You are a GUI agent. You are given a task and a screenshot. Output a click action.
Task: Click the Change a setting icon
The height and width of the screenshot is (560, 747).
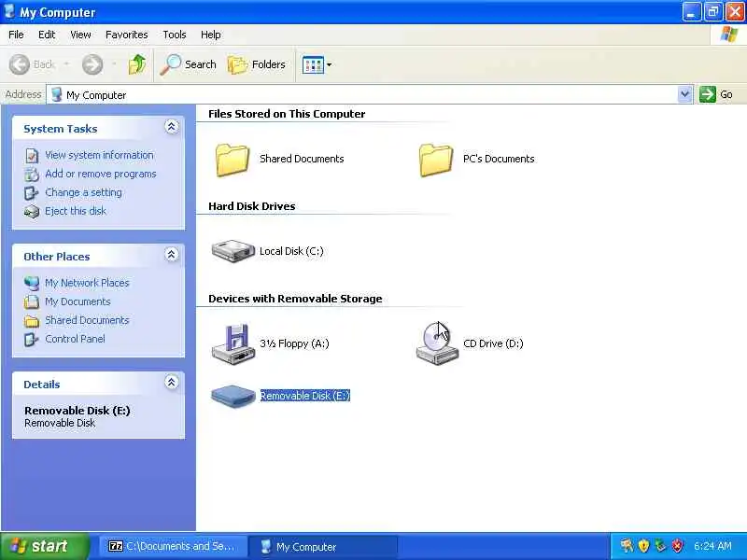point(32,193)
